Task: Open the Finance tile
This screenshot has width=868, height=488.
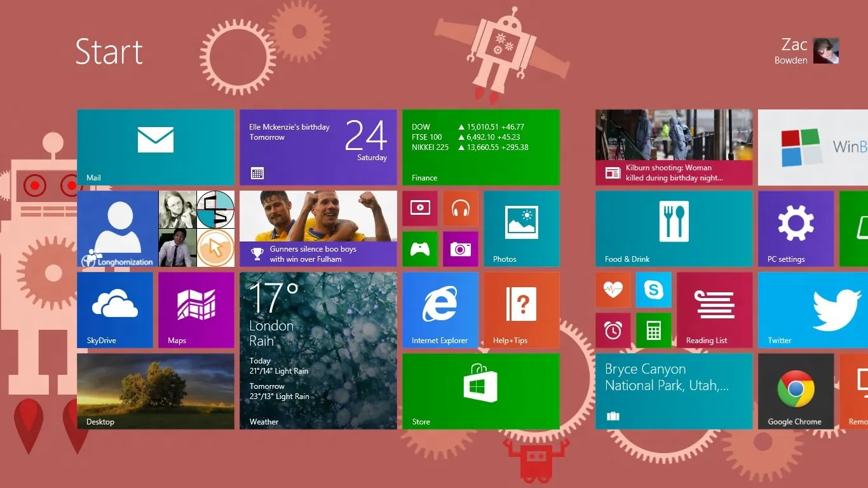Action: (x=481, y=147)
